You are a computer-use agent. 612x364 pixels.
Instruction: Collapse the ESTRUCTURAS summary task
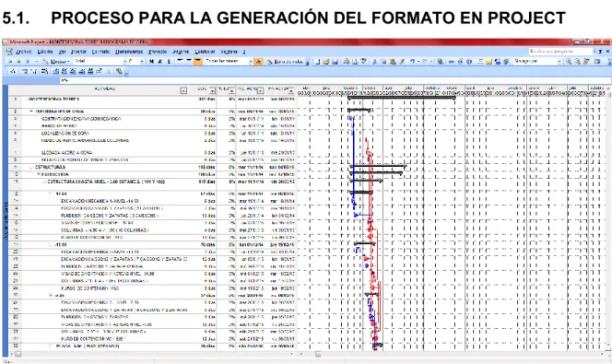point(30,167)
